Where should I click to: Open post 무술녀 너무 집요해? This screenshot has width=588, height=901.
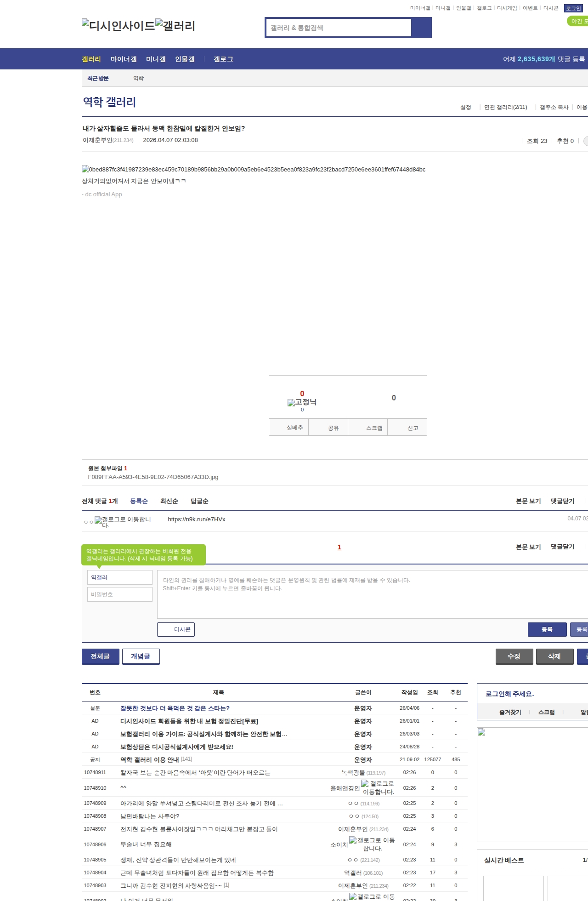[146, 844]
